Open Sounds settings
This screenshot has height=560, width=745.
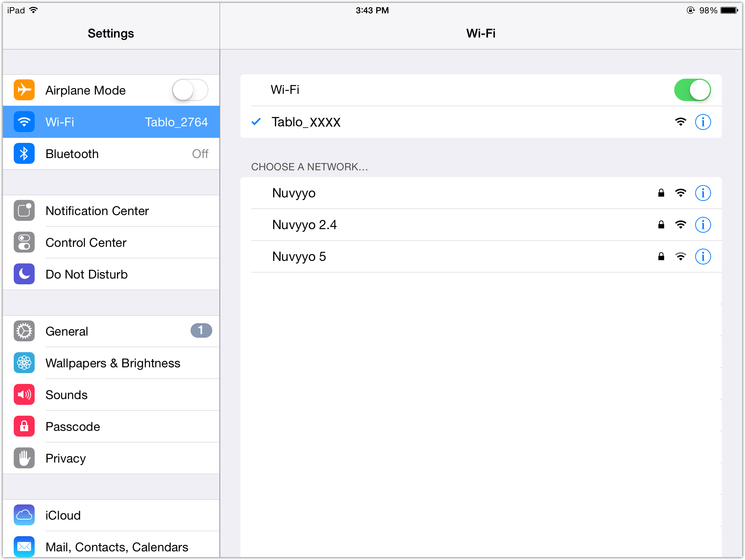coord(111,395)
